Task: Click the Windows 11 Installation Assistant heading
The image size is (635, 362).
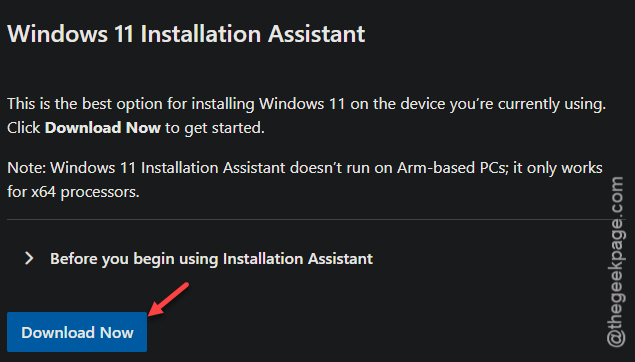Action: tap(186, 34)
